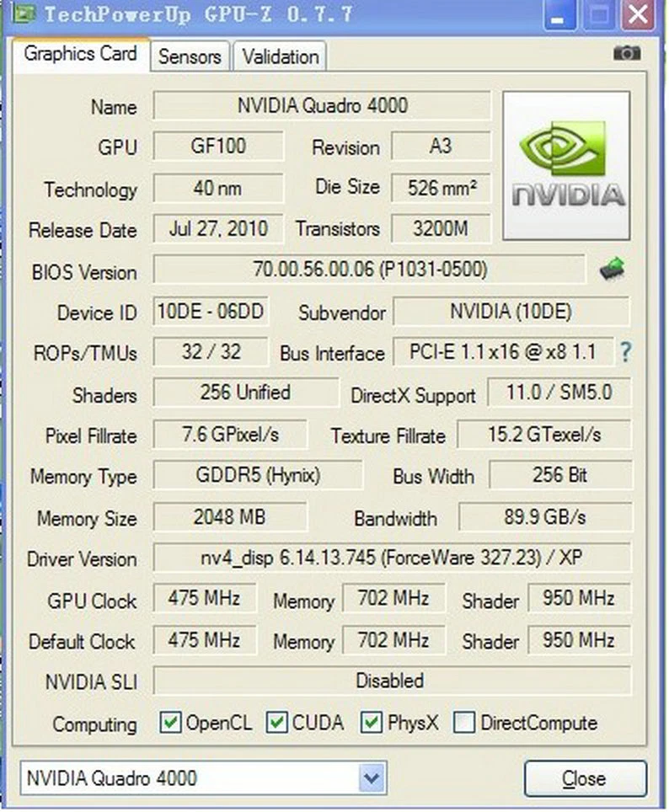Click the Computing label text
The image size is (669, 812).
[x=95, y=724]
